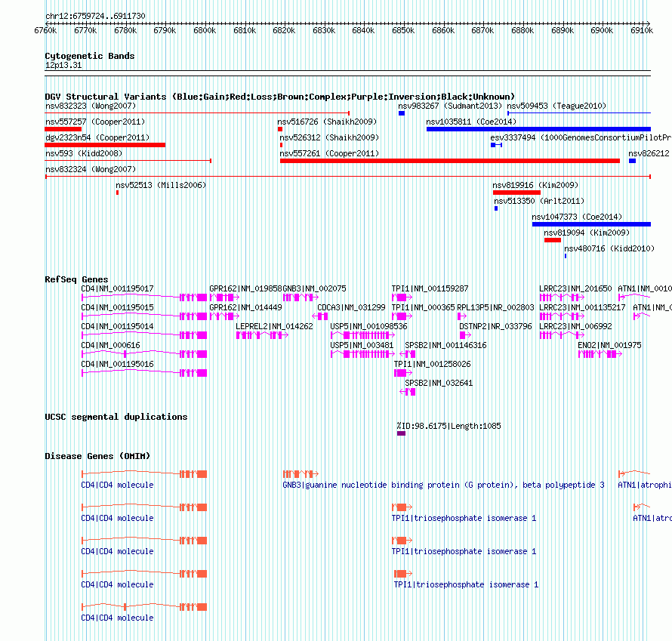
Task: Open RefSeq transcript CD4|NM_001195016
Action: click(118, 364)
